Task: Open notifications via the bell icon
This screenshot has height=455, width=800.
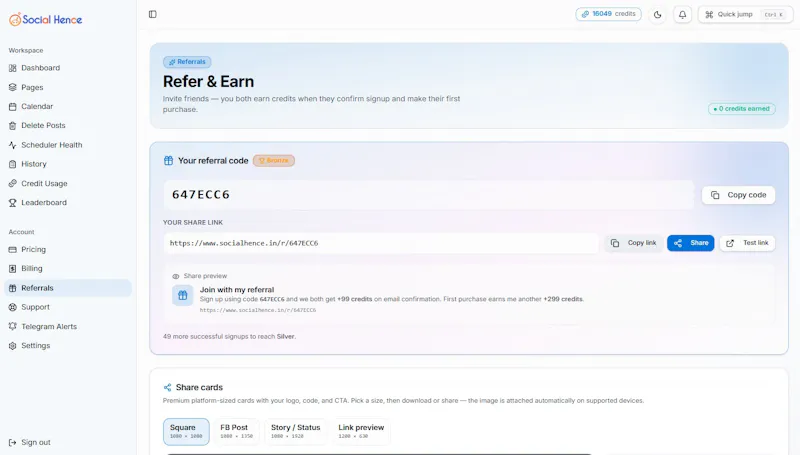Action: point(683,15)
